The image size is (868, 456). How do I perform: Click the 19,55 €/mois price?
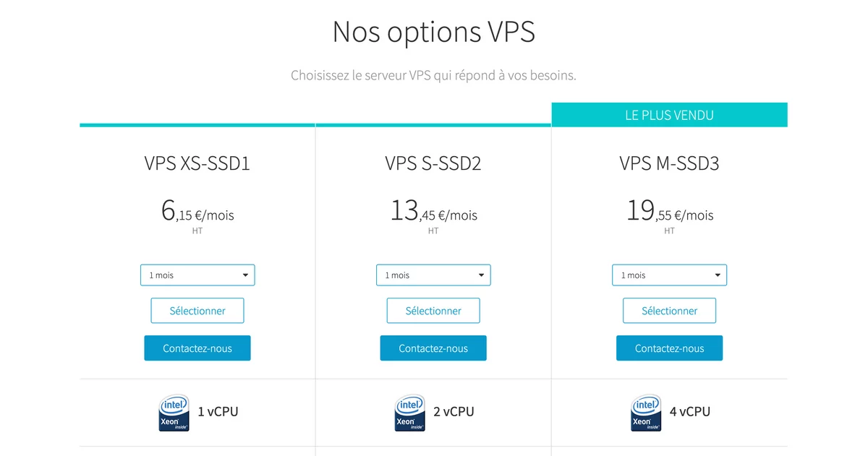tap(670, 211)
